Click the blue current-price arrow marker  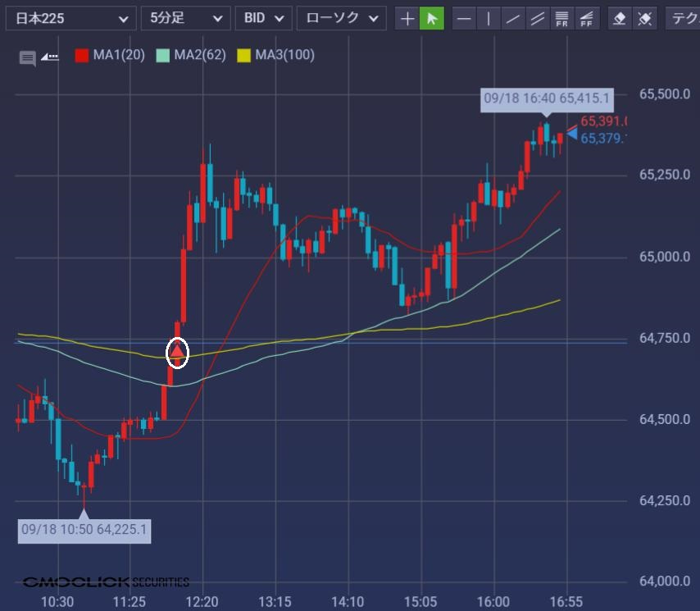point(572,134)
